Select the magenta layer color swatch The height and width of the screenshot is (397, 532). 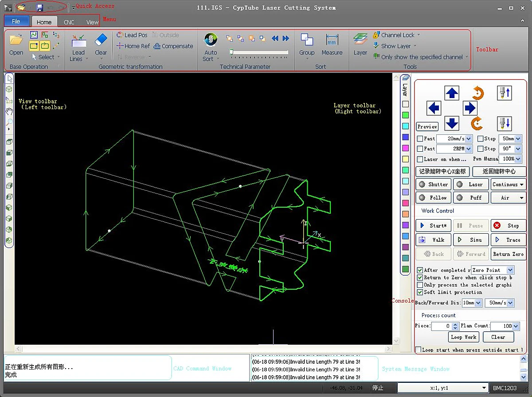[x=405, y=148]
